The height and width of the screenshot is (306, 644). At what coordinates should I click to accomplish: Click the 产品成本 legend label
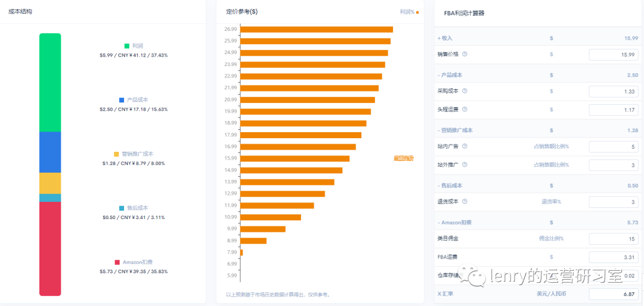(138, 100)
